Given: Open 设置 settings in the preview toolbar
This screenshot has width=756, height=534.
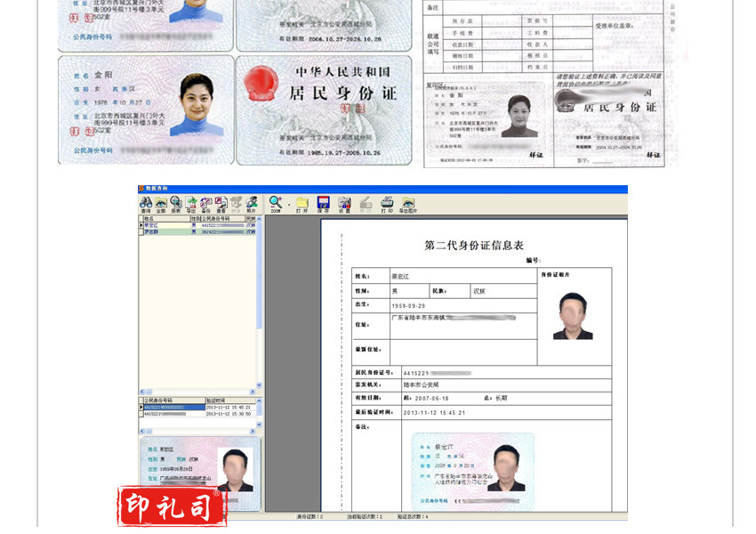Looking at the screenshot, I should [x=344, y=204].
